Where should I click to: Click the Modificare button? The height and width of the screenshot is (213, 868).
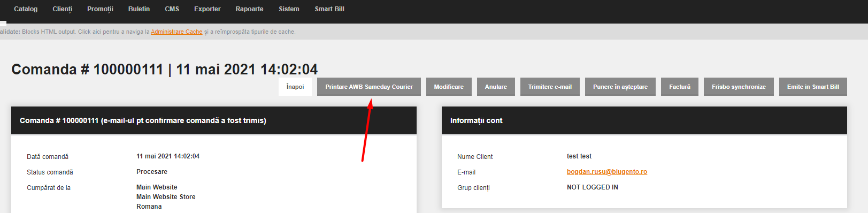pyautogui.click(x=449, y=87)
